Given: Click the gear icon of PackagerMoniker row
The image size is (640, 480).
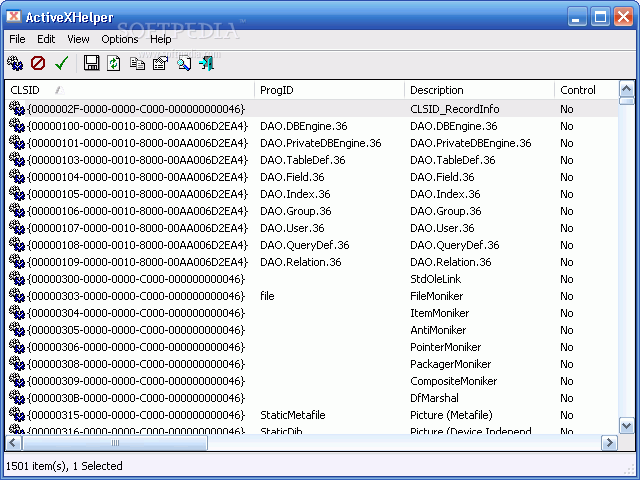Looking at the screenshot, I should [17, 364].
